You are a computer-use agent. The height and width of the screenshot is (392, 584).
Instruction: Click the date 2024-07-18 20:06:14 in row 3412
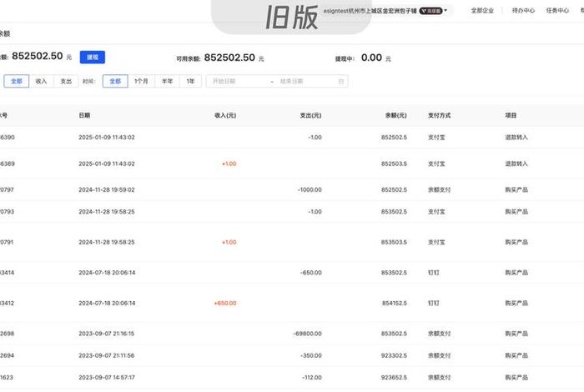[x=107, y=304]
